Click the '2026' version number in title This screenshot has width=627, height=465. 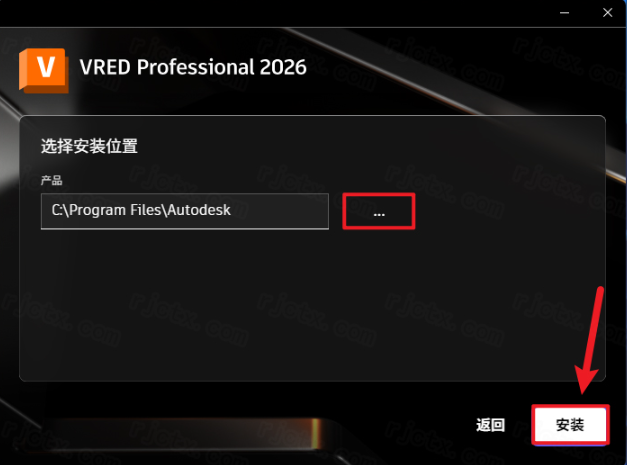coord(283,67)
